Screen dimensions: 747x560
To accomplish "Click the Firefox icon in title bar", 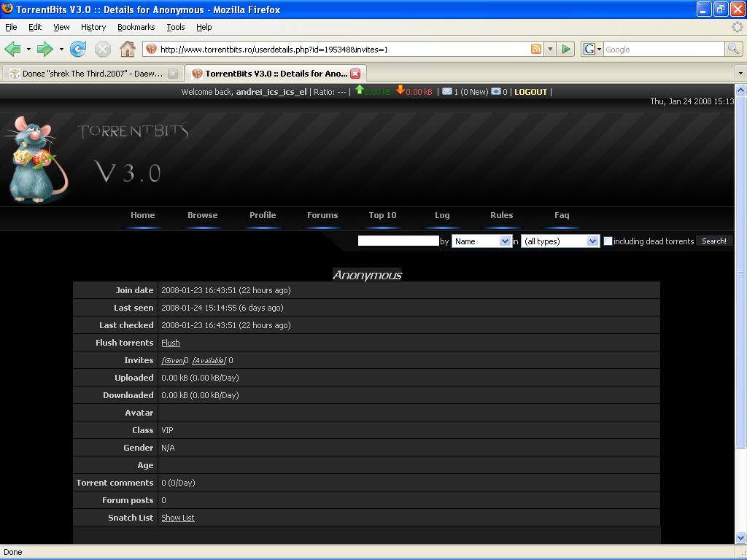I will tap(7, 9).
